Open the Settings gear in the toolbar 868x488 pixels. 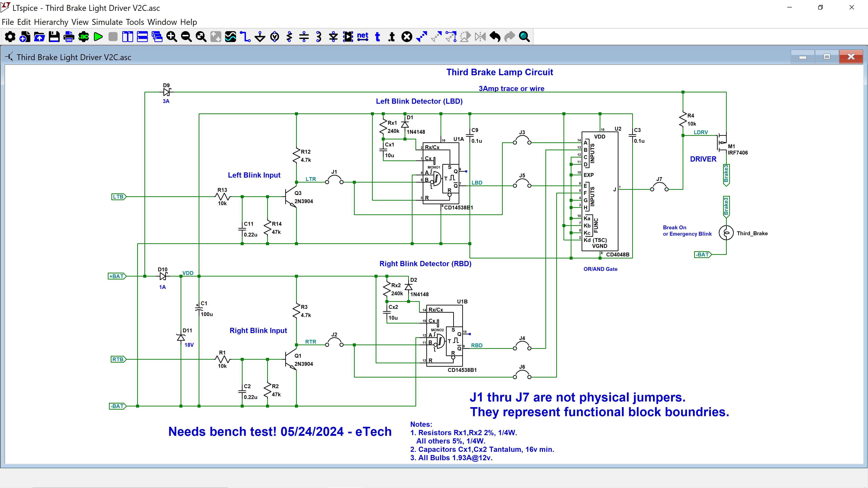click(10, 37)
